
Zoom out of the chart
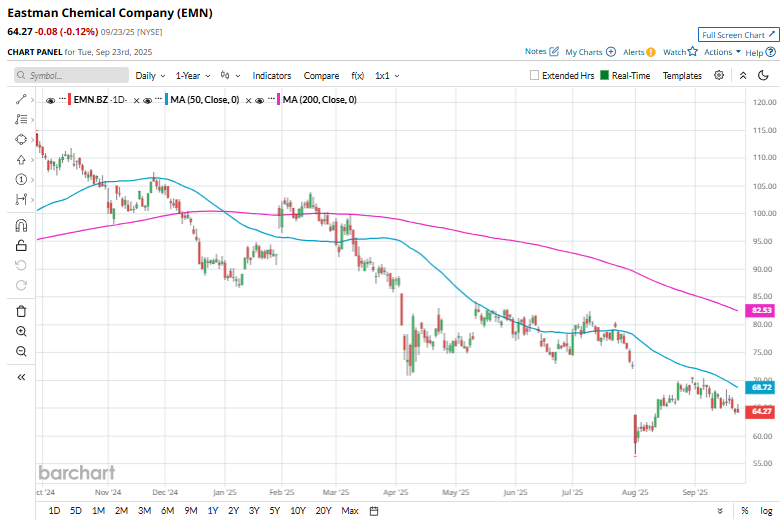(21, 351)
